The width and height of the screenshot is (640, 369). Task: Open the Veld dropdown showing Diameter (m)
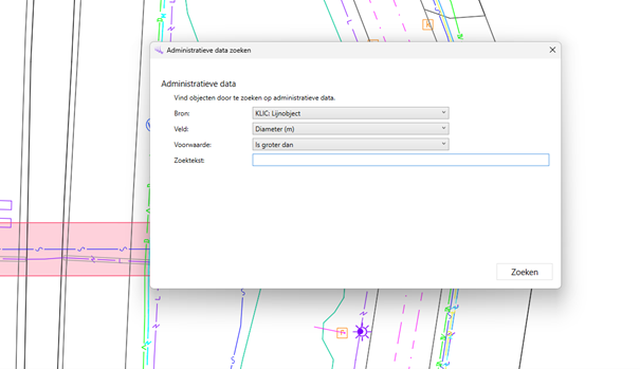tap(351, 129)
